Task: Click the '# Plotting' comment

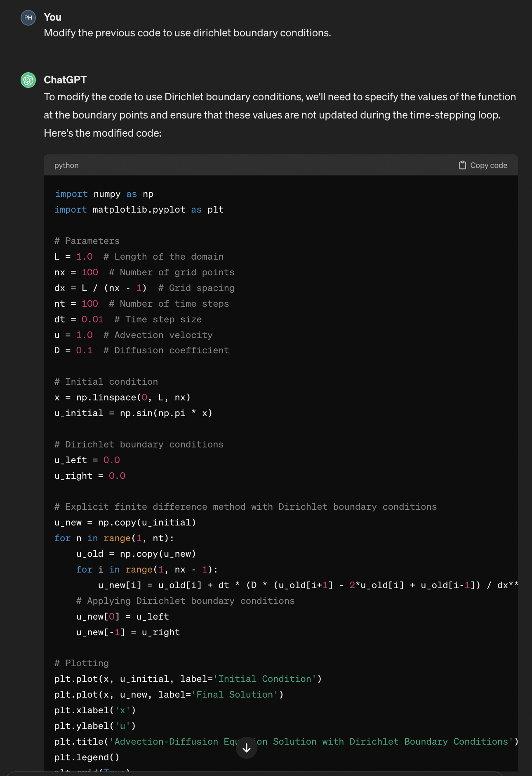Action: pyautogui.click(x=82, y=663)
